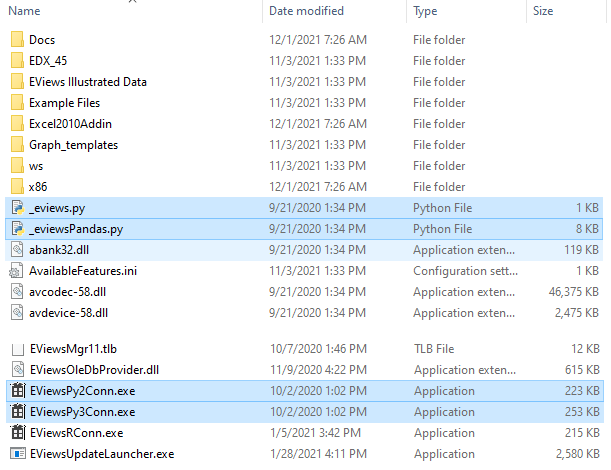Screen dimensions: 611x470
Task: Click the avcodec-58.dll file icon
Action: (17, 292)
